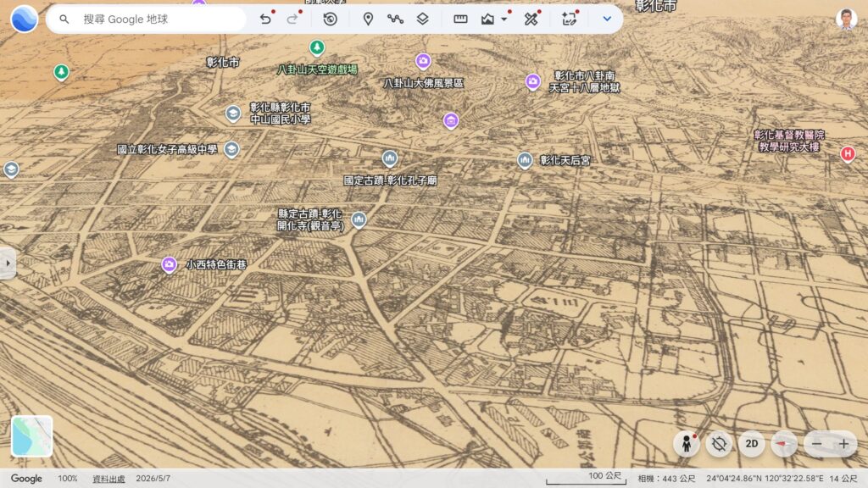Click the 小西特色街巷 camera marker
The width and height of the screenshot is (868, 488).
(169, 265)
